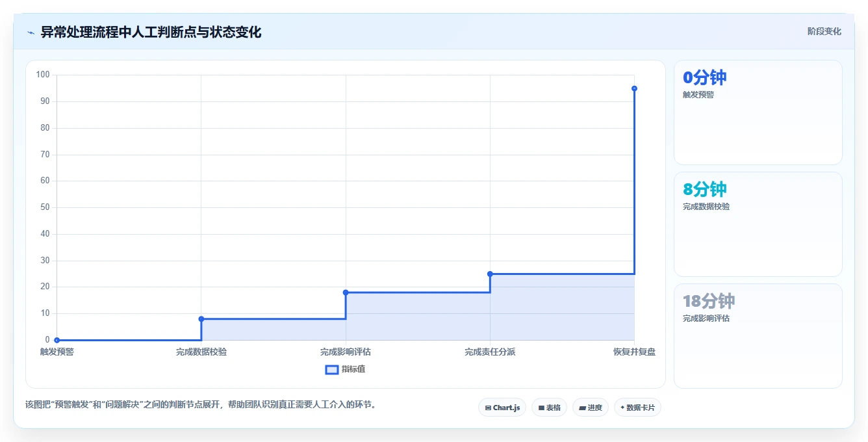
Task: Click the page title 异常处理流程中人工判断点与状态变化
Action: pyautogui.click(x=151, y=32)
